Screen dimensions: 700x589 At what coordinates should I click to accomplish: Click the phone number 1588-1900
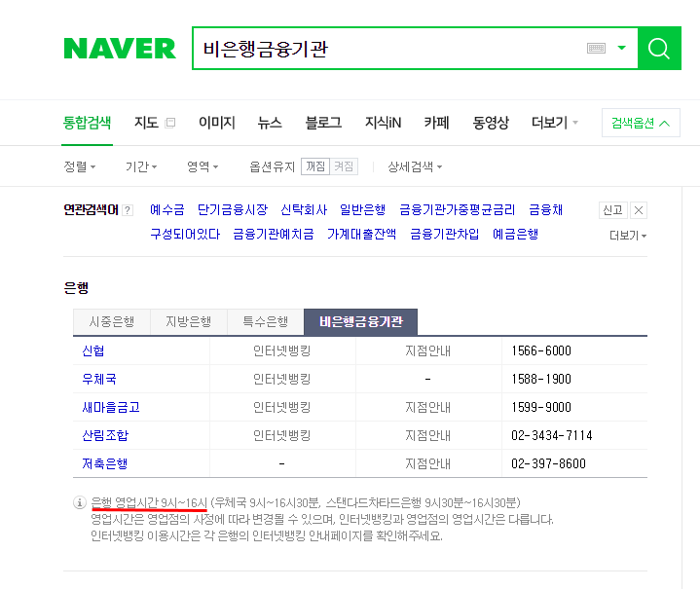pyautogui.click(x=541, y=379)
